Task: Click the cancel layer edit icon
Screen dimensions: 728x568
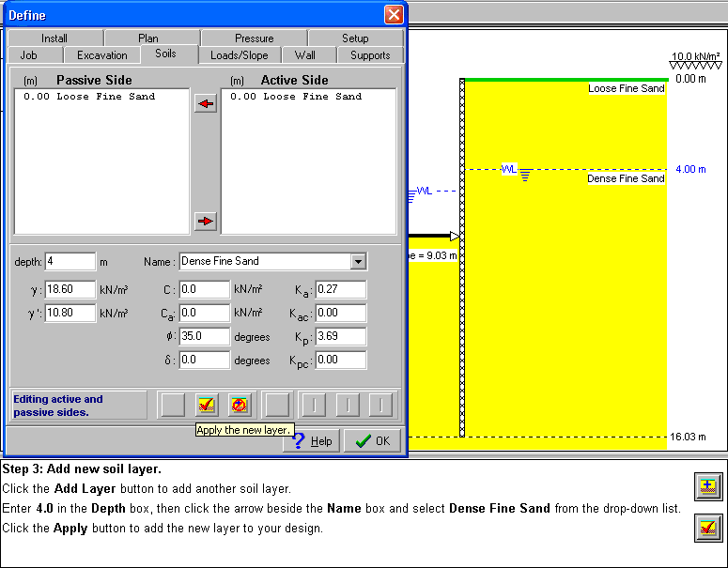Action: (x=240, y=405)
